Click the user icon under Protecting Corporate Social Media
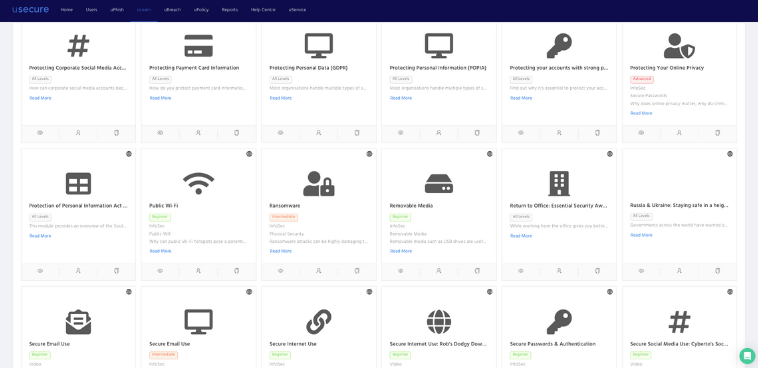This screenshot has width=758, height=369. point(78,133)
